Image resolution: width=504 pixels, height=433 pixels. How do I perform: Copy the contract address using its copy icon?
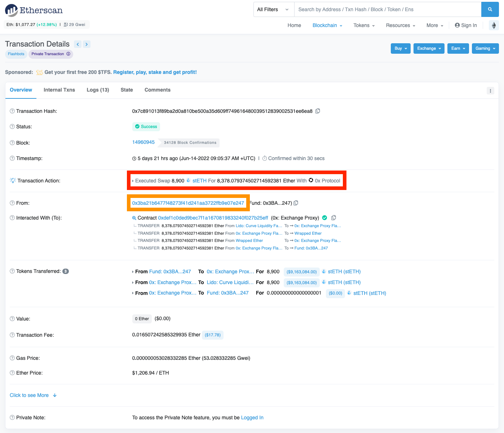pos(333,218)
